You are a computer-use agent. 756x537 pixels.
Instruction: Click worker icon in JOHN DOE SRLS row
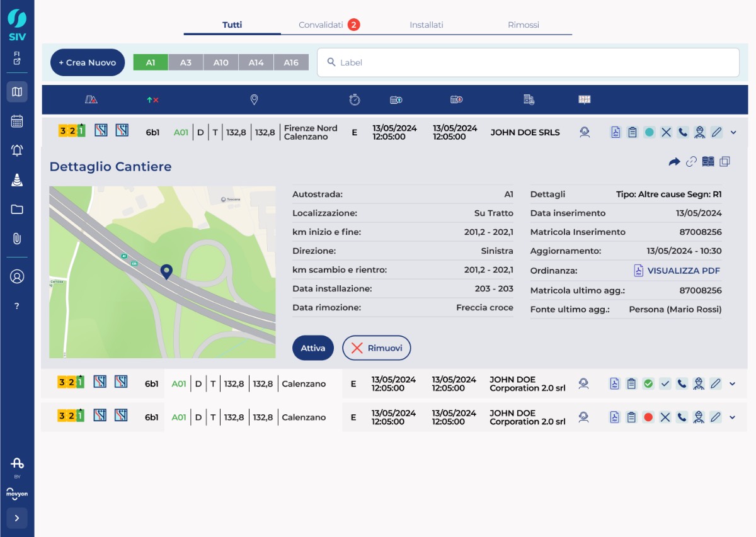tap(699, 132)
